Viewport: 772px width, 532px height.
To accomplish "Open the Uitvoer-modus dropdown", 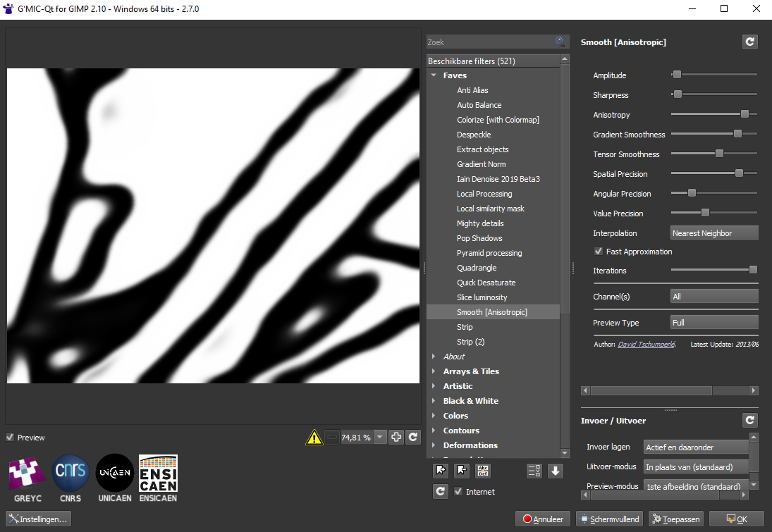I will point(696,466).
